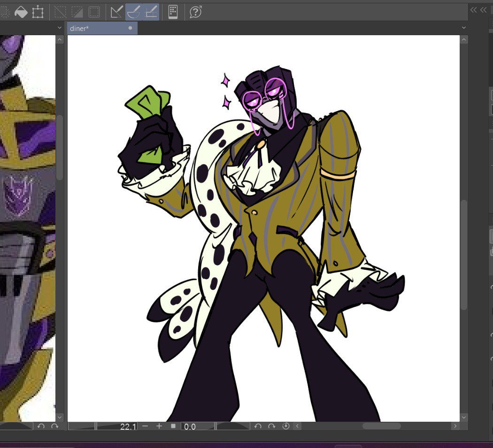Viewport: 493px width, 448px height.
Task: Toggle the reset rotation clock icon
Action: point(286,426)
